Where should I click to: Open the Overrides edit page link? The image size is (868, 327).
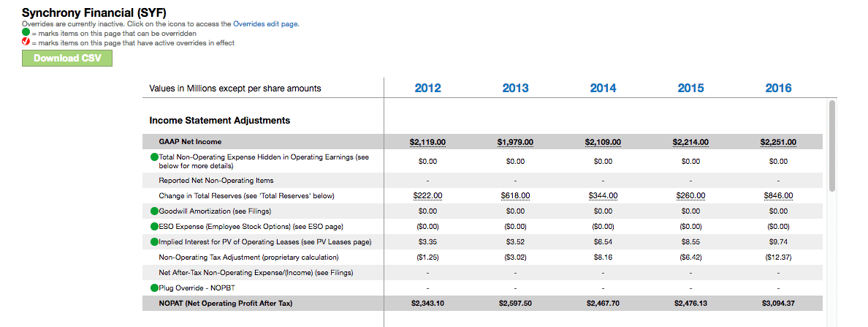(x=266, y=24)
